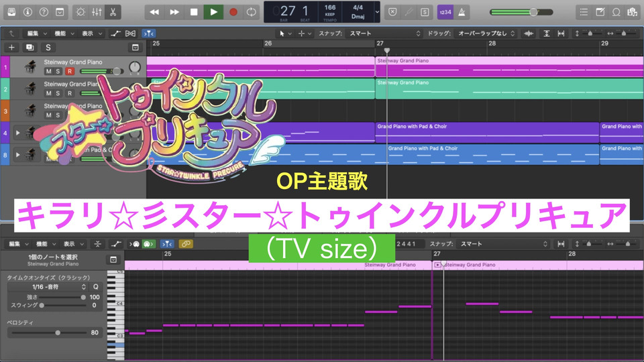Toggle the metronome click
Screen dimensions: 644x362
462,12
